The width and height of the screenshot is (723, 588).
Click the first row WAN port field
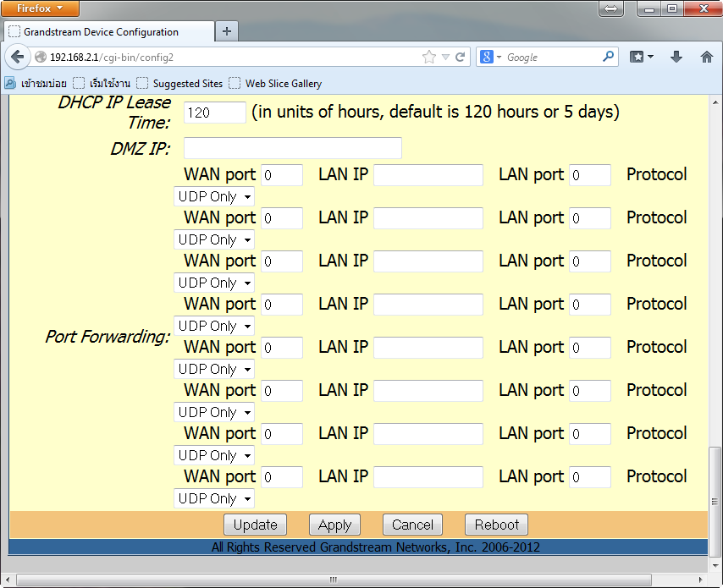pyautogui.click(x=282, y=175)
